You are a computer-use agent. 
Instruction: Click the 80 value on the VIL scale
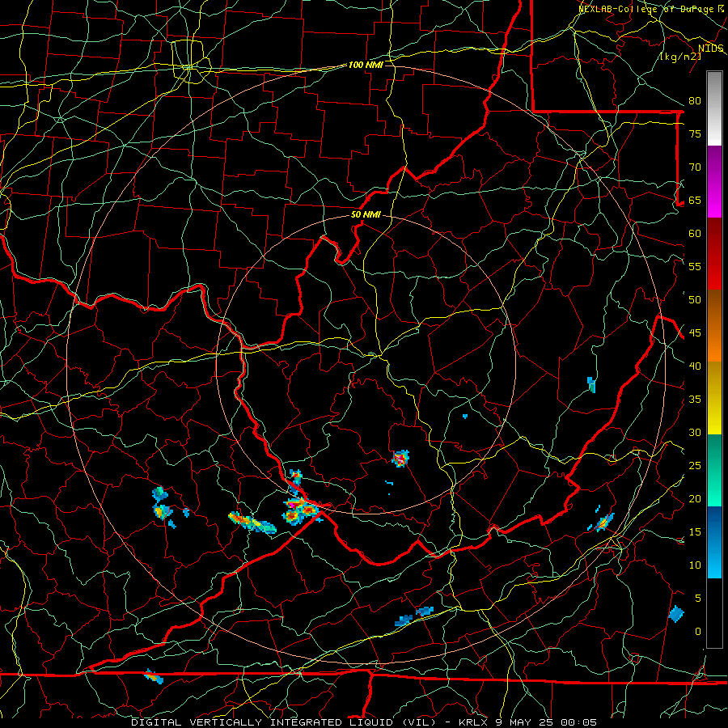695,101
